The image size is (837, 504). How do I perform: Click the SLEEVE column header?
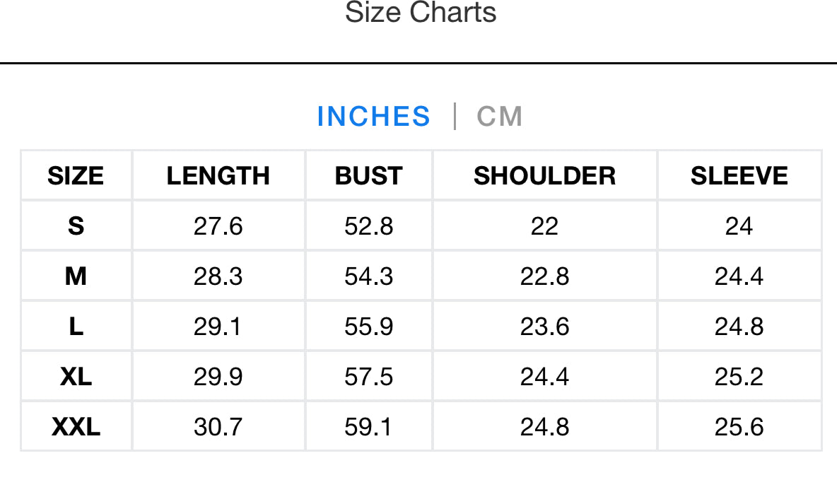pyautogui.click(x=739, y=175)
